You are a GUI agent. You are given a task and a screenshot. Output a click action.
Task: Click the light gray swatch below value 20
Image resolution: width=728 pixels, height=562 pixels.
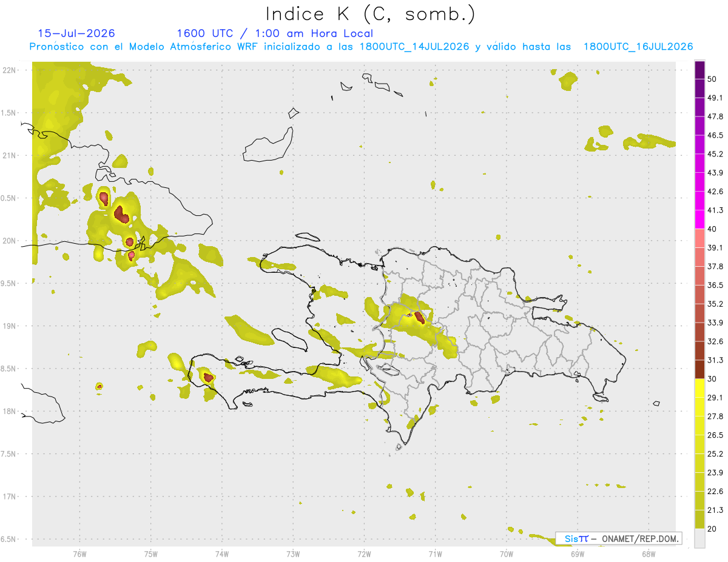[700, 538]
